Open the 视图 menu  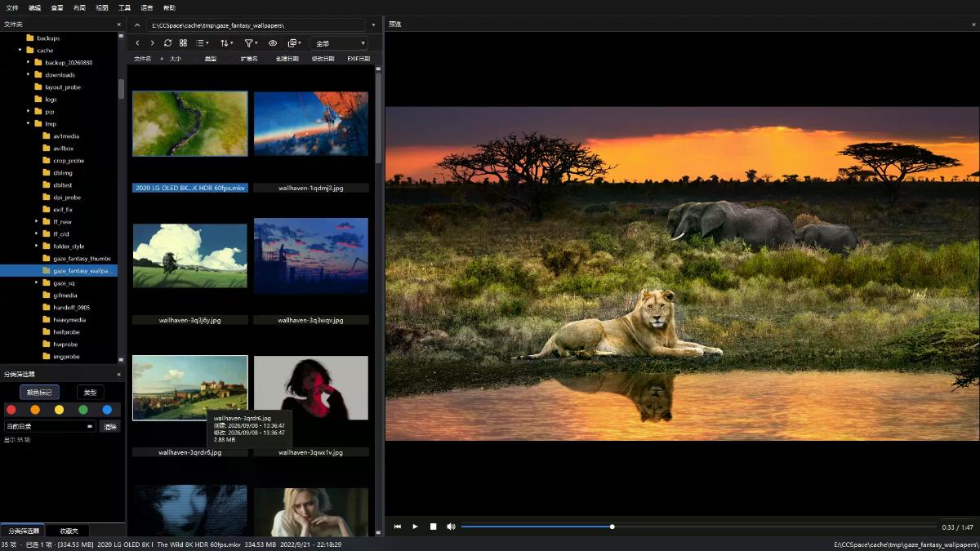point(101,7)
